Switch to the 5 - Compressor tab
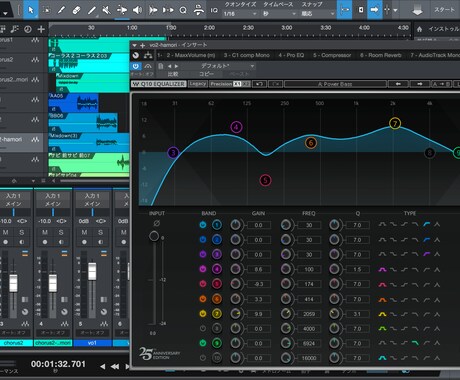460x380 pixels. 332,55
